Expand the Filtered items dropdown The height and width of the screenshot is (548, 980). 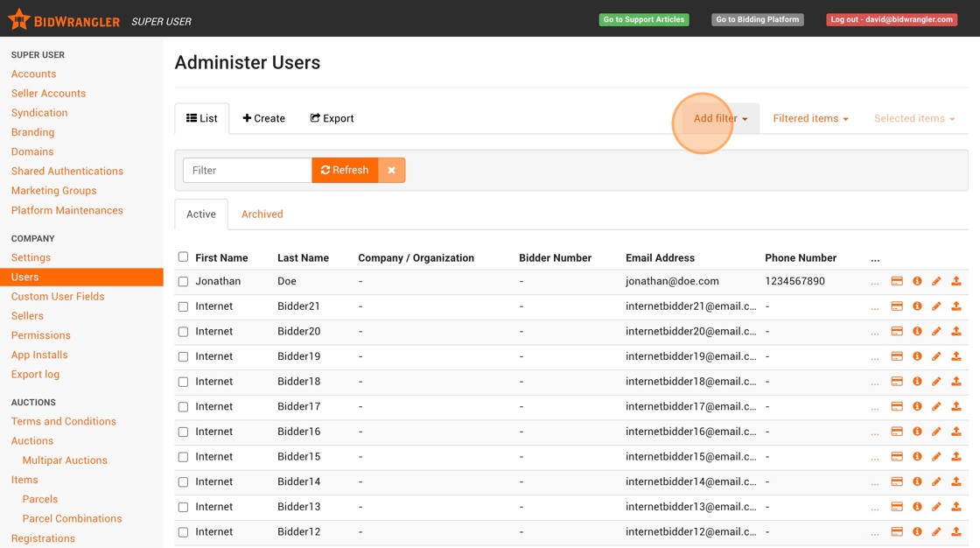[x=810, y=119]
